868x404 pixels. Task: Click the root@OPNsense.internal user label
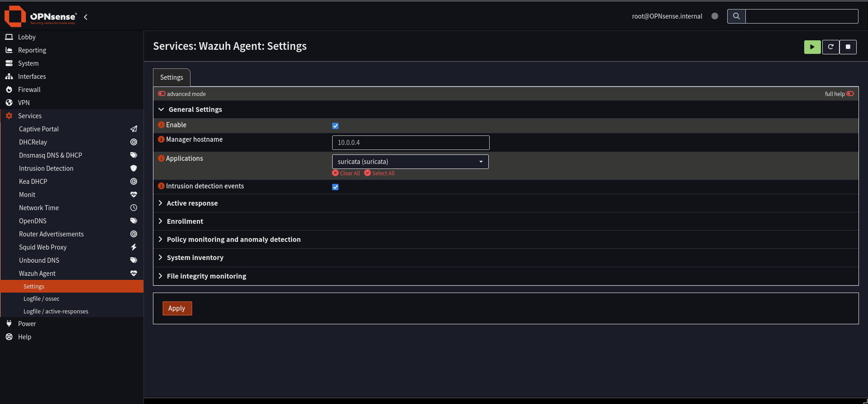[x=667, y=16]
